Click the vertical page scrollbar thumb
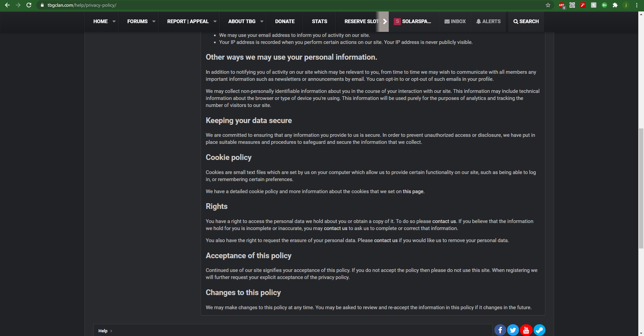 (641, 188)
